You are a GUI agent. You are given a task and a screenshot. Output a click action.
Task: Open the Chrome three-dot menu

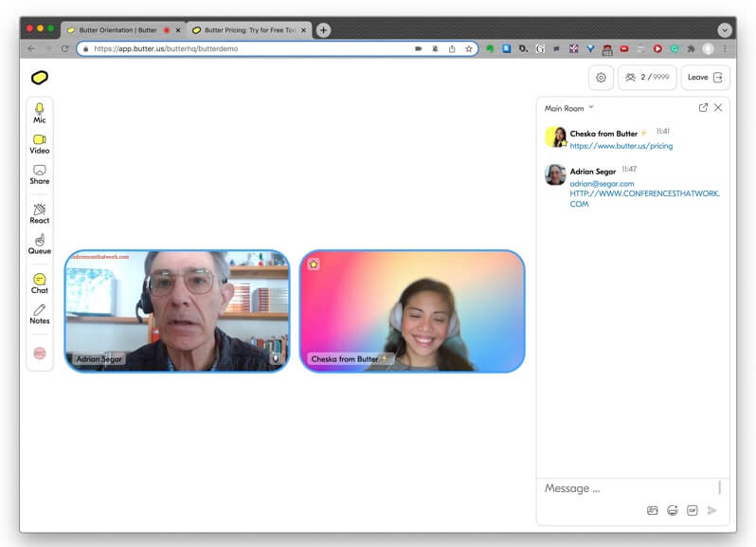tap(725, 48)
